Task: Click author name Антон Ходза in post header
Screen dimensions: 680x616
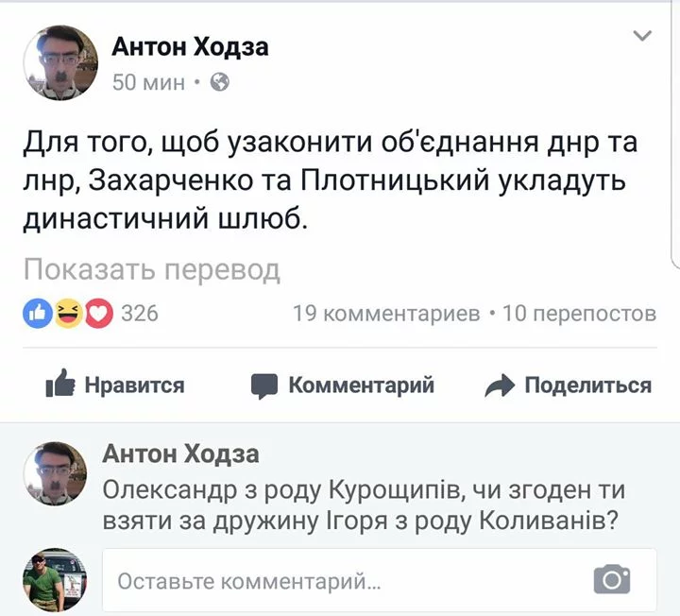Action: [x=190, y=47]
